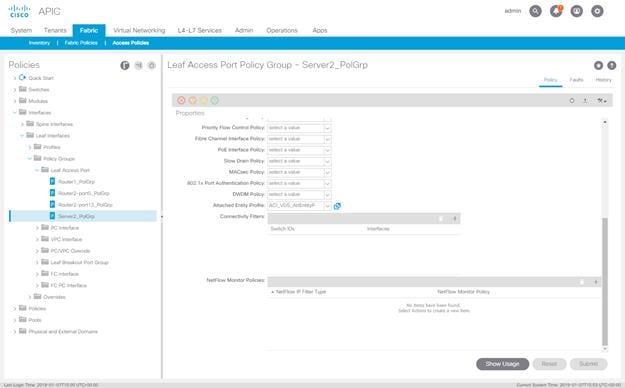Add a Connectivity Filter with plus icon
Viewport: 625px width, 388px height.
point(454,219)
